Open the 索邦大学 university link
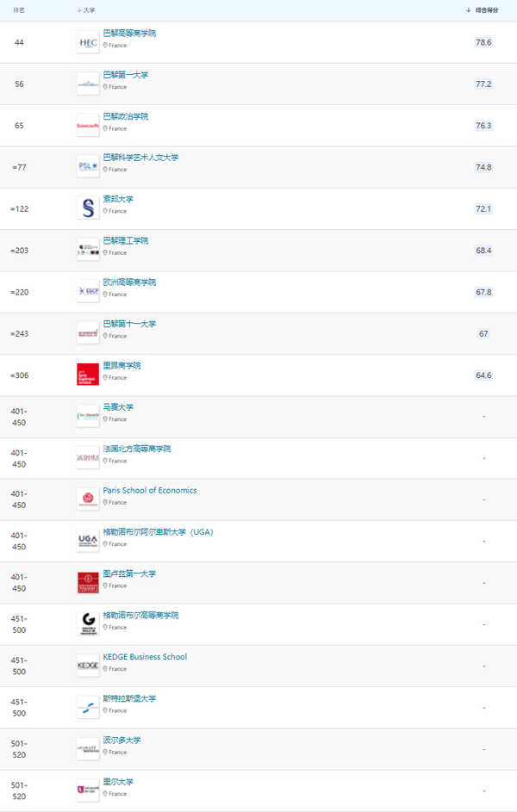This screenshot has height=812, width=517. coord(118,200)
